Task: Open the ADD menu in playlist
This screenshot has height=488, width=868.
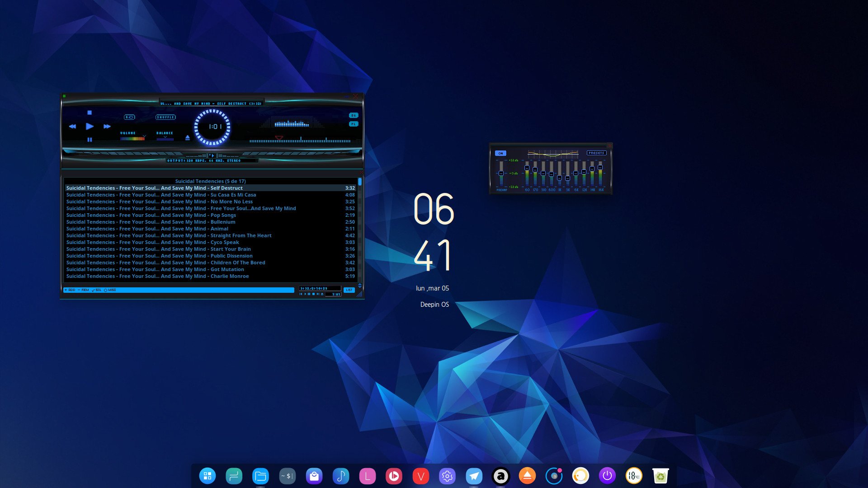Action: tap(70, 290)
